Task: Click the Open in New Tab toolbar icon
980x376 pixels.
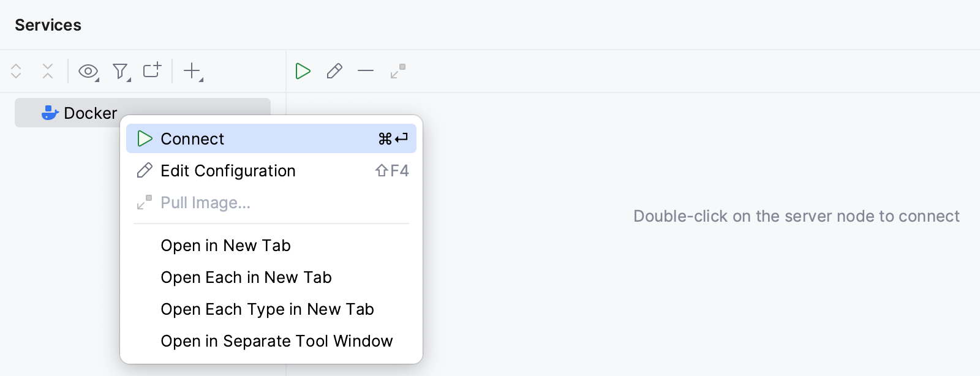Action: (151, 70)
